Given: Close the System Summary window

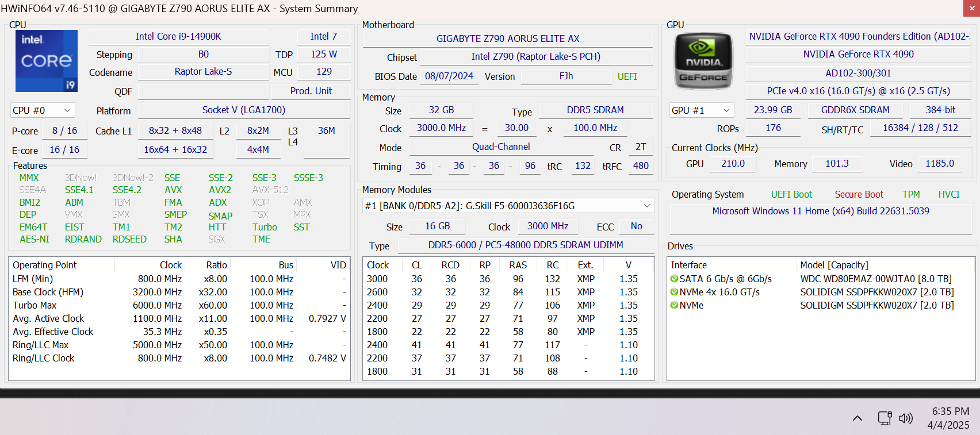Looking at the screenshot, I should (971, 8).
